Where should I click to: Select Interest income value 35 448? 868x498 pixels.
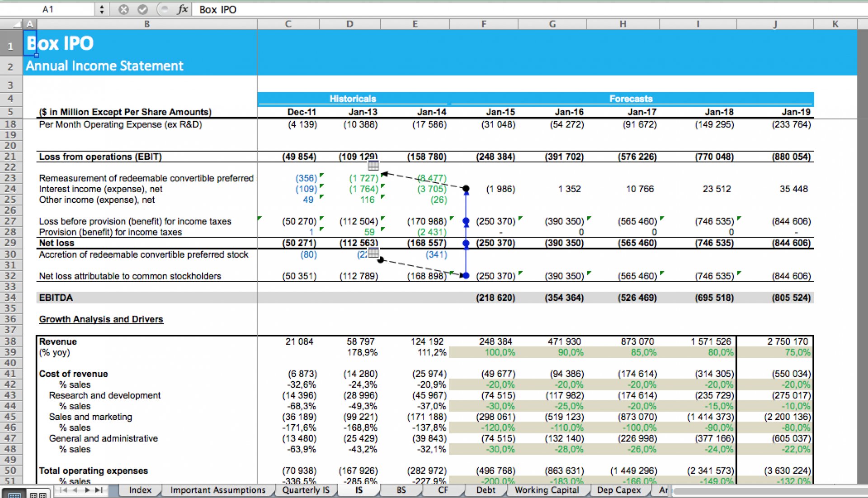pos(793,189)
